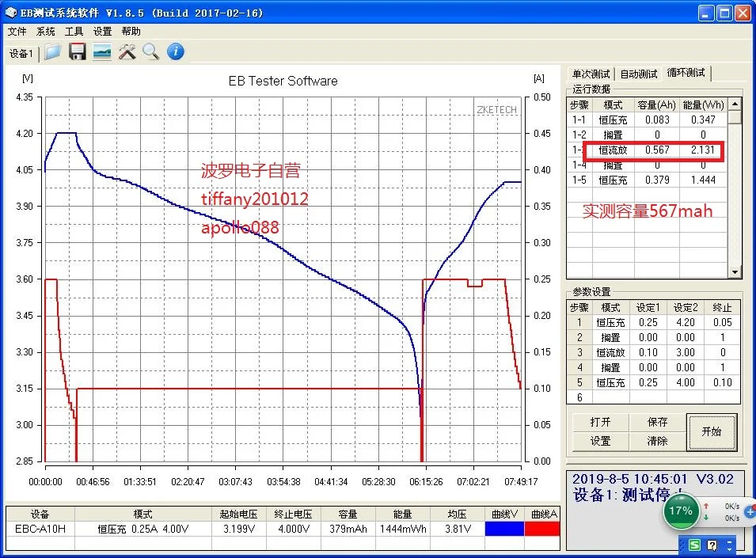Click the EB software title bar icon
Image resolution: width=756 pixels, height=558 pixels.
(11, 13)
